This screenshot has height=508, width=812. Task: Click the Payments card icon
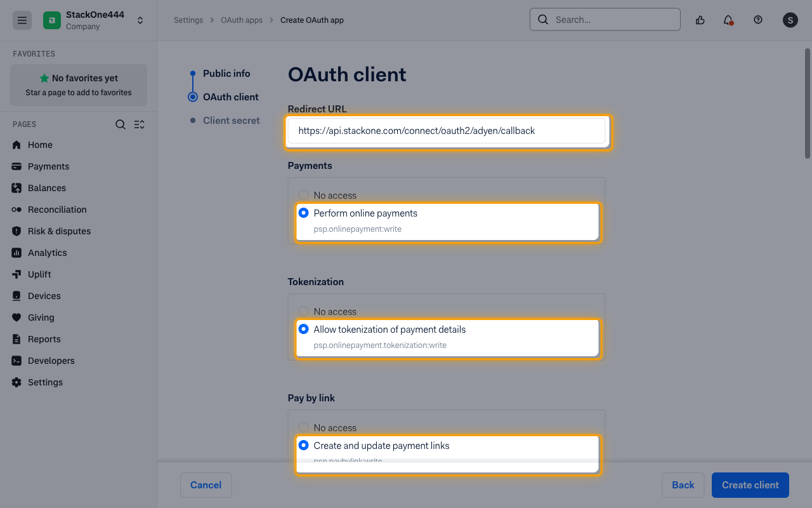[16, 166]
